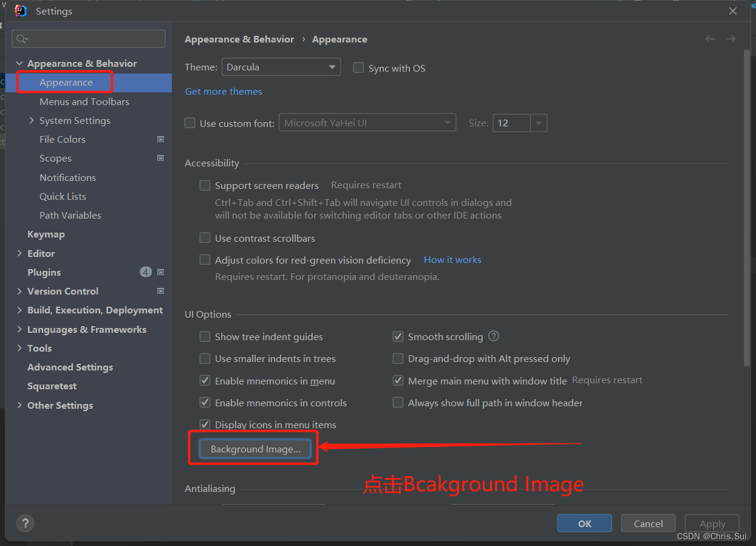Open File Colors settings page

pyautogui.click(x=63, y=139)
